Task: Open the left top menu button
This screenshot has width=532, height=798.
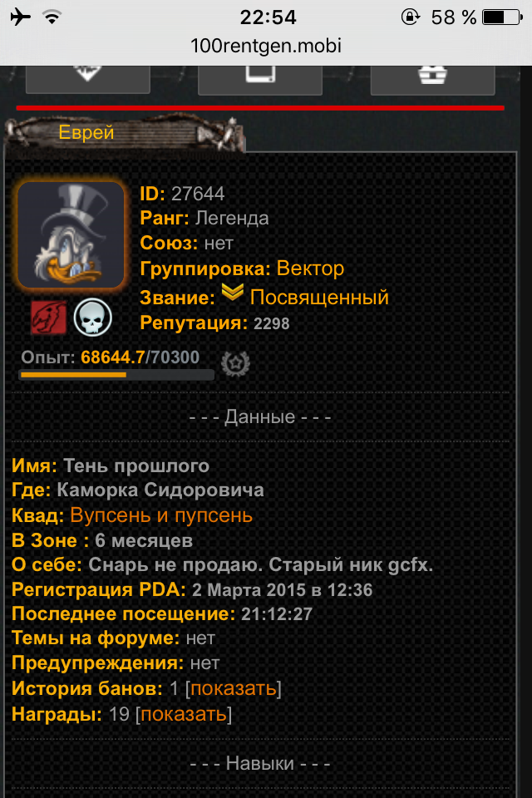Action: (x=87, y=80)
